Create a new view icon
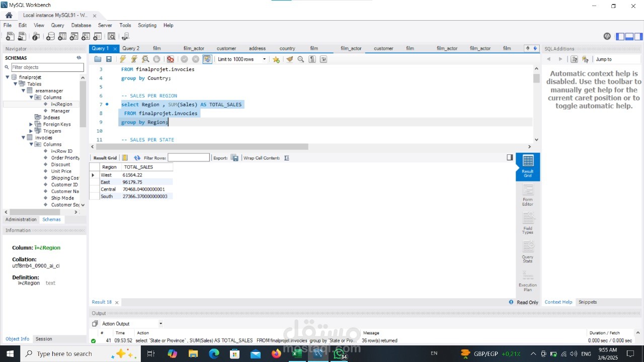Screen dimensions: 644x362 click(x=74, y=36)
